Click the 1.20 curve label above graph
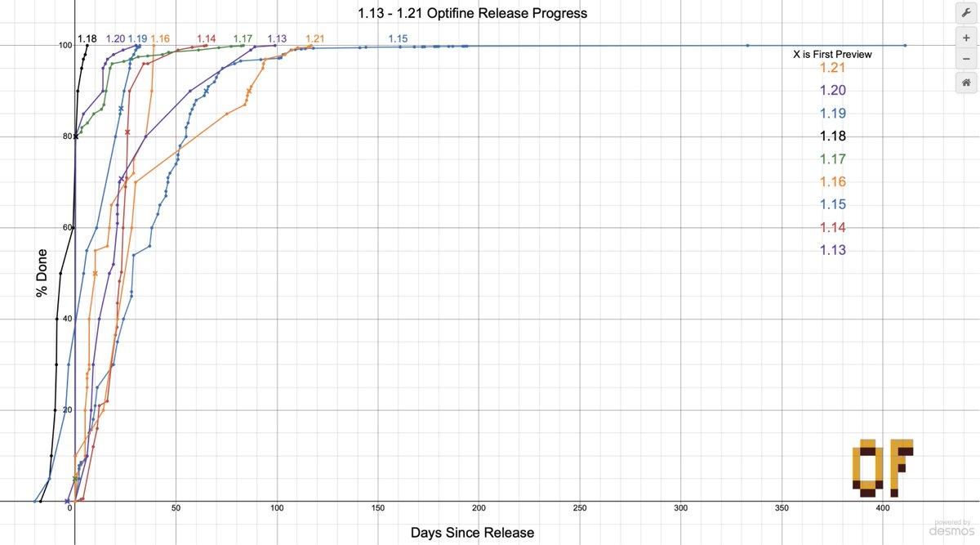Screen dimensions: 980x545 click(115, 38)
